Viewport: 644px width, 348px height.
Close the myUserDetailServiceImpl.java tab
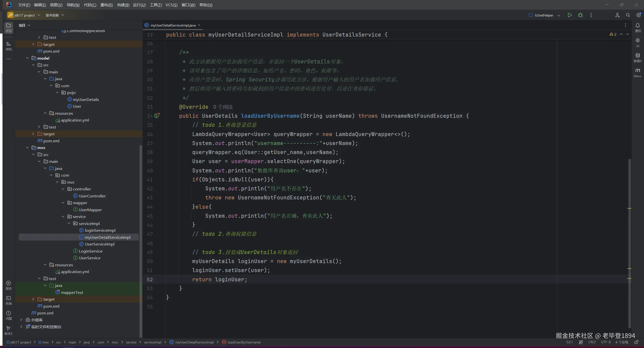pos(199,25)
